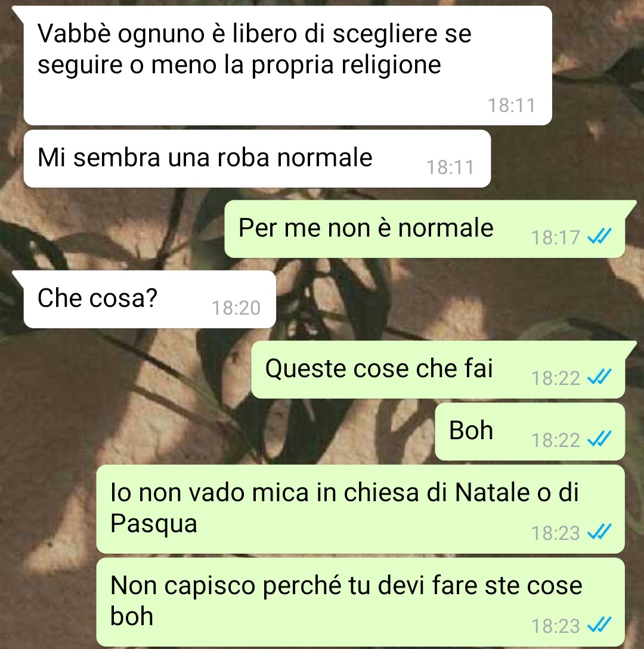Screen dimensions: 644x649
Task: Click 18:11 timestamp under the religione message
Action: coord(512,105)
